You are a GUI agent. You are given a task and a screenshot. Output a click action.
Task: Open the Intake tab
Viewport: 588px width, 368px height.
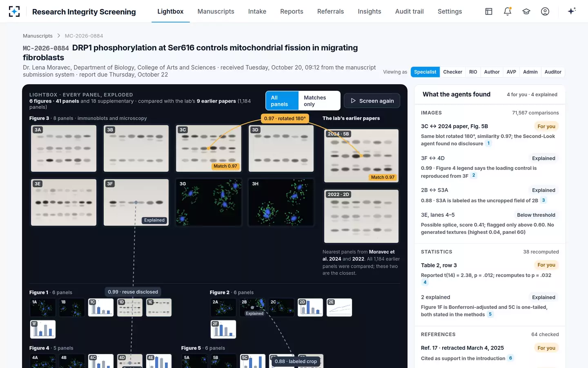point(257,11)
